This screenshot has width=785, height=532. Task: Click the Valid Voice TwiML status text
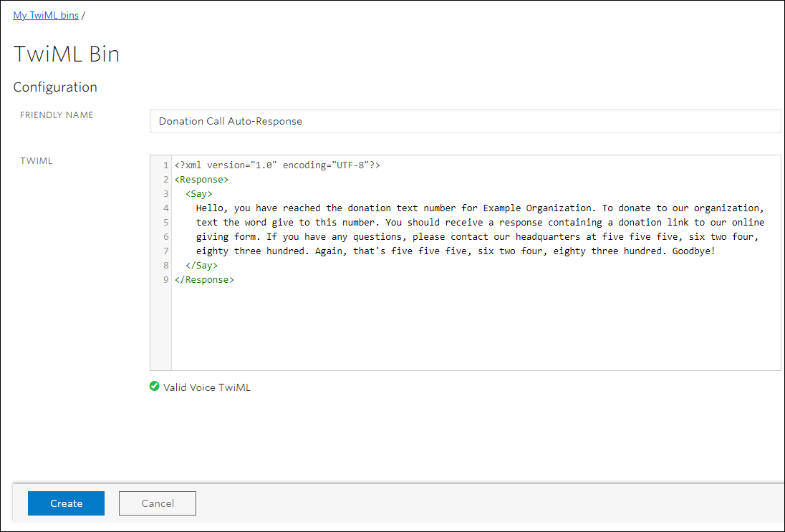pos(207,387)
